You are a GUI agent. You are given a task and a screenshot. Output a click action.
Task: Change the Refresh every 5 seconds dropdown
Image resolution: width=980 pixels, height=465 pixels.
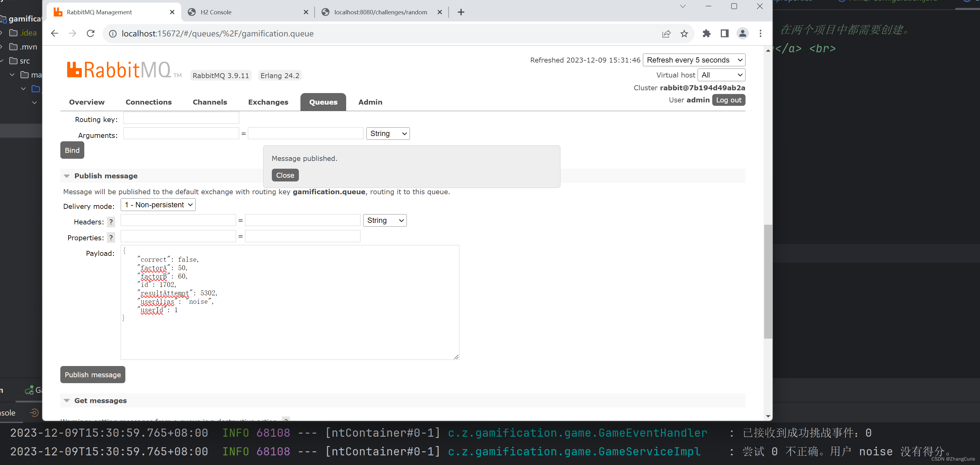coord(693,59)
